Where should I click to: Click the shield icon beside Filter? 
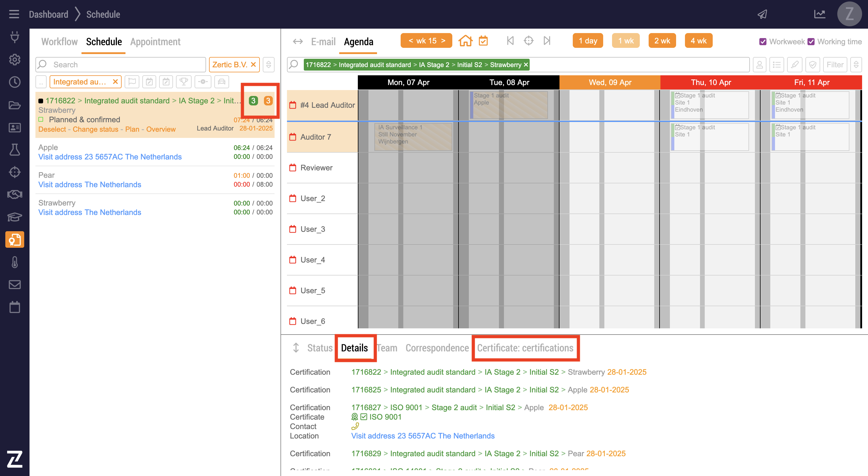tap(812, 65)
